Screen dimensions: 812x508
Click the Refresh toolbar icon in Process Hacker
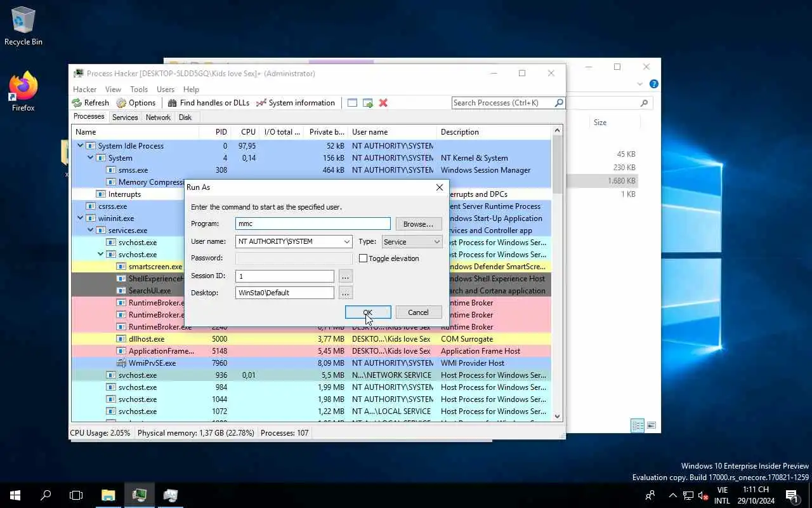(x=77, y=103)
